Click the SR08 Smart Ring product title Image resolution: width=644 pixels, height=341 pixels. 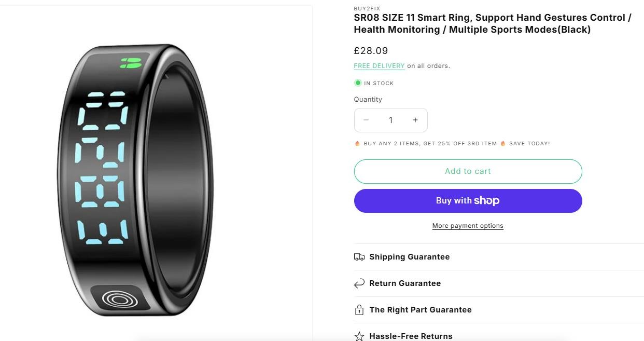click(493, 23)
